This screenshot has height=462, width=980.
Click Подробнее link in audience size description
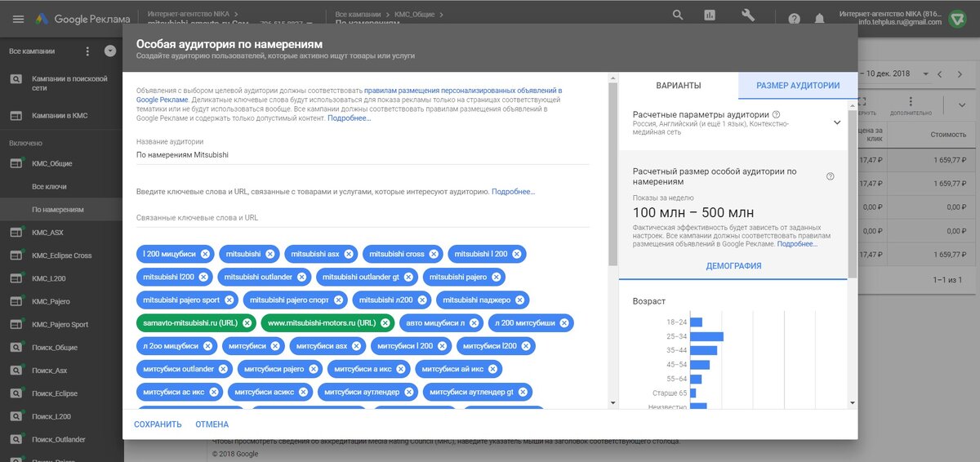(x=797, y=244)
